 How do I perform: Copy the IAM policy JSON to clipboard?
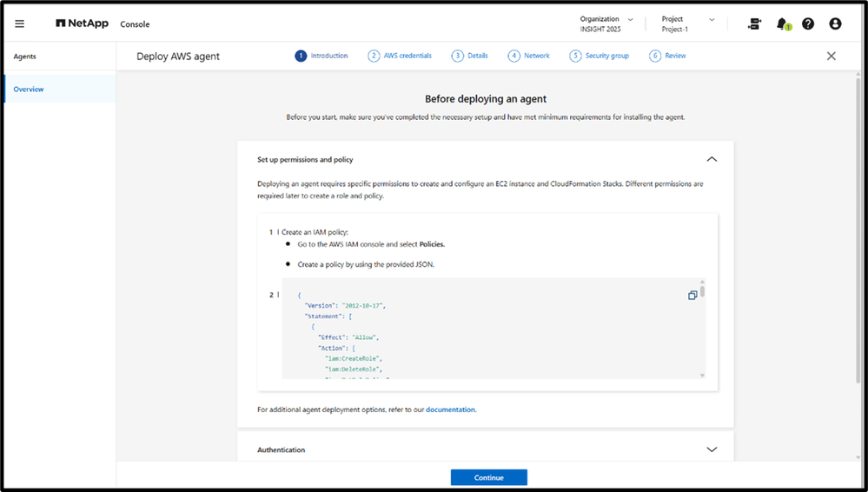click(x=692, y=296)
